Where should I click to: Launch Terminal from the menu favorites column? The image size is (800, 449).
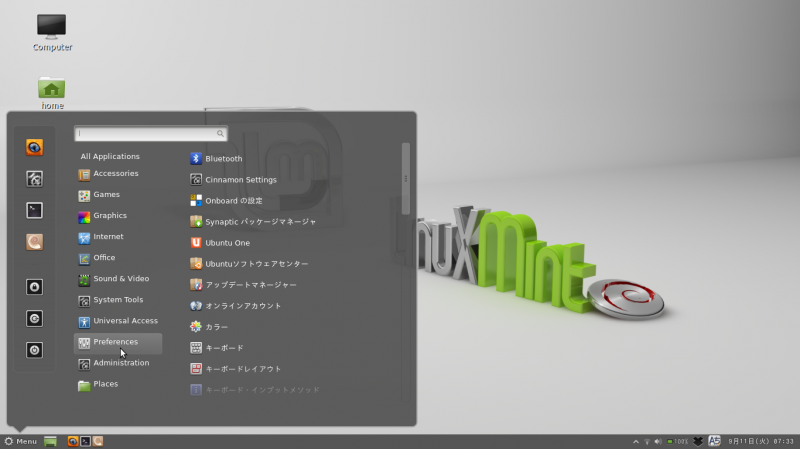click(x=34, y=210)
